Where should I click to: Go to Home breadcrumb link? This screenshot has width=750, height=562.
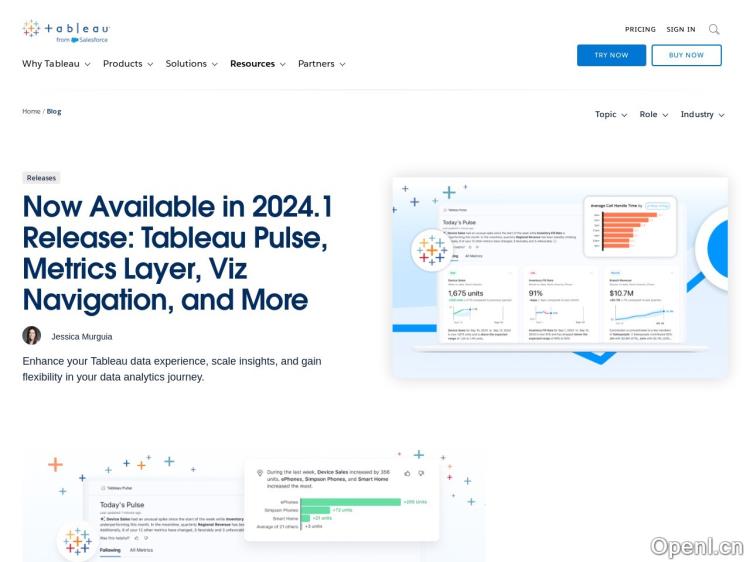click(x=31, y=111)
